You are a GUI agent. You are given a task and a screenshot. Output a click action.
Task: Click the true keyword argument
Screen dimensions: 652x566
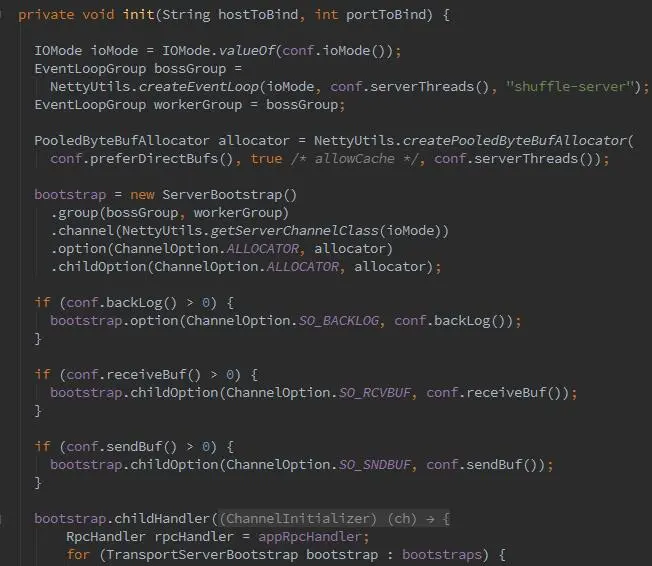pos(266,159)
